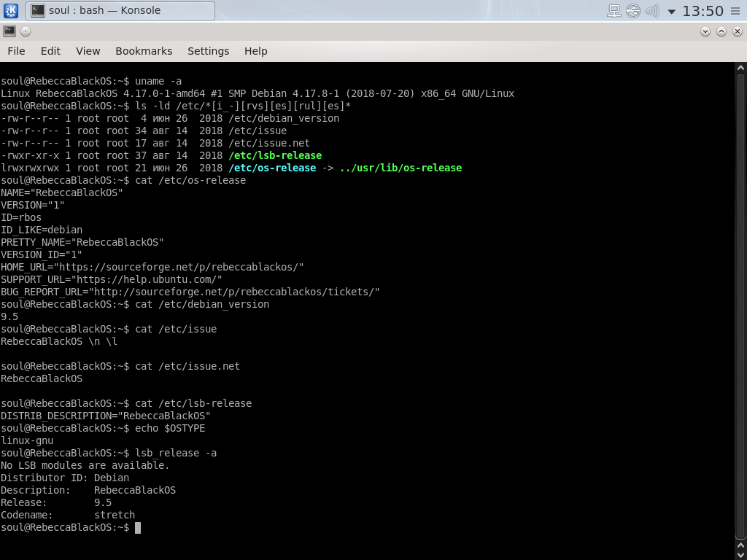Click the PRETTY_NAME line
Image resolution: width=747 pixels, height=560 pixels.
[x=82, y=242]
